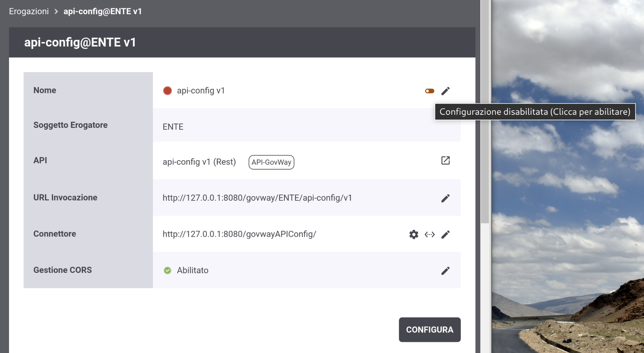Click the Connettore connectivity check arrows icon
This screenshot has width=644, height=353.
(x=430, y=234)
